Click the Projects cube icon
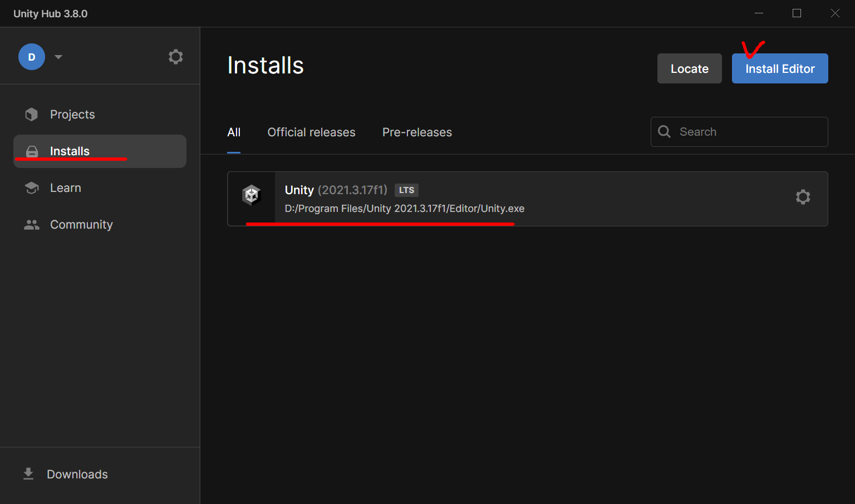This screenshot has width=855, height=504. pyautogui.click(x=32, y=115)
